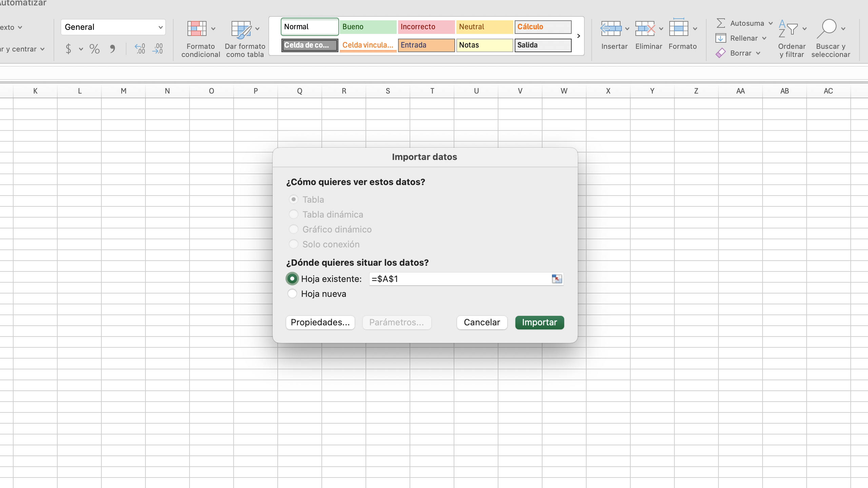
Task: Select the Tabla dinámica radio option
Action: (x=294, y=215)
